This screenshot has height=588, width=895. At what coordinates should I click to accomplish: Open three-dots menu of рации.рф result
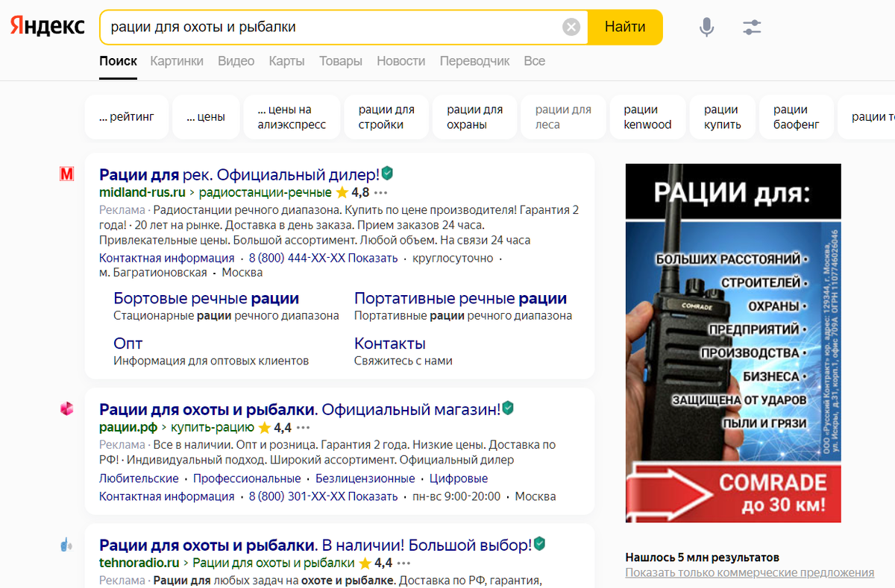click(303, 428)
